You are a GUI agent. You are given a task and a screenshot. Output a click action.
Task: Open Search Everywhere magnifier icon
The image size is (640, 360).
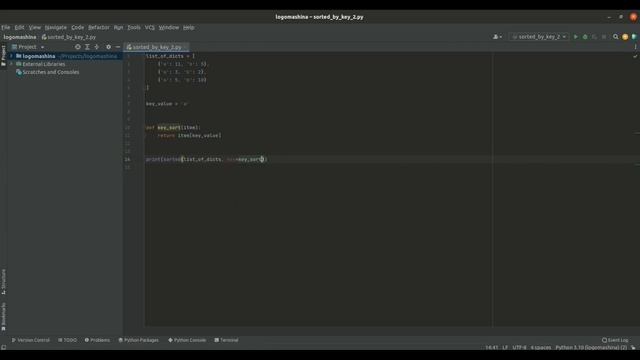(x=616, y=37)
